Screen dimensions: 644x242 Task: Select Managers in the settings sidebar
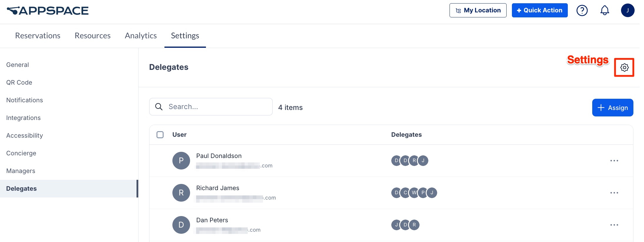[21, 171]
